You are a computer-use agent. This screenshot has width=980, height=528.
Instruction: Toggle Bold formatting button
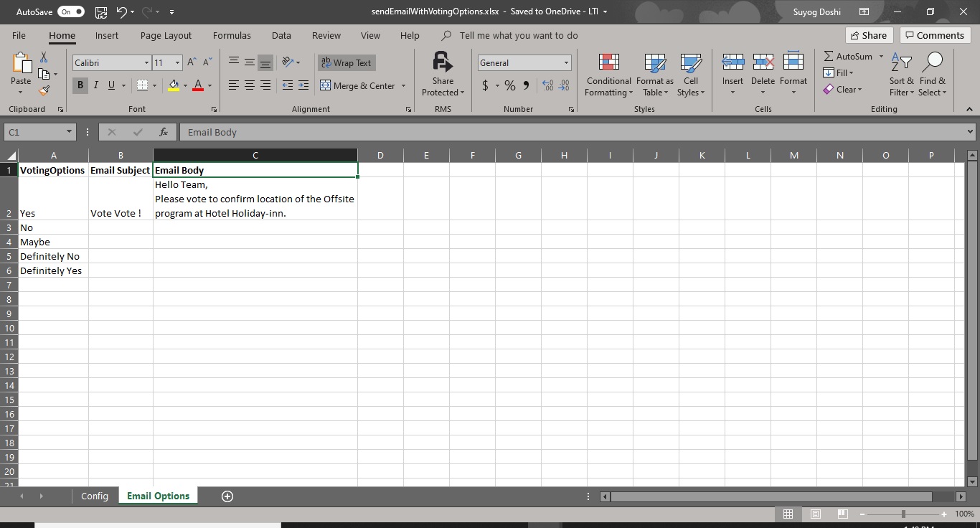[x=80, y=85]
